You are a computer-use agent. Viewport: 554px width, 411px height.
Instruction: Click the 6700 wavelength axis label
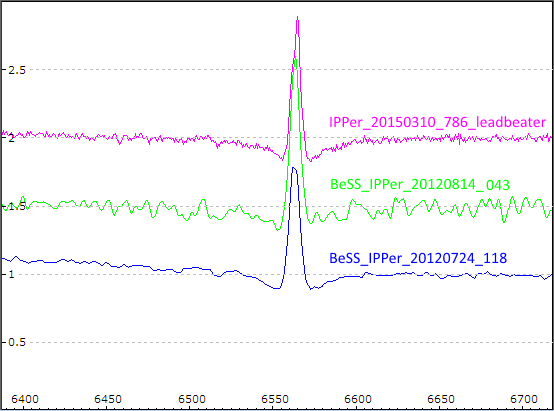[x=524, y=399]
